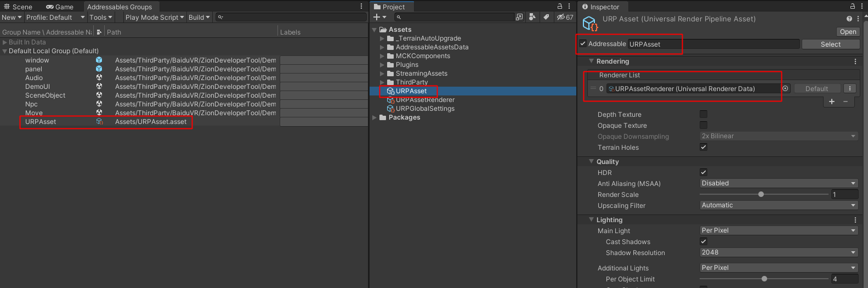Viewport: 868px width, 288px height.
Task: Open search by type filter in Project
Action: tap(532, 18)
